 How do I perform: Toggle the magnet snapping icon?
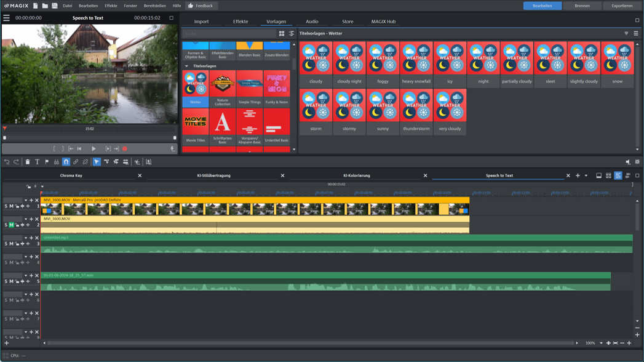(x=66, y=162)
